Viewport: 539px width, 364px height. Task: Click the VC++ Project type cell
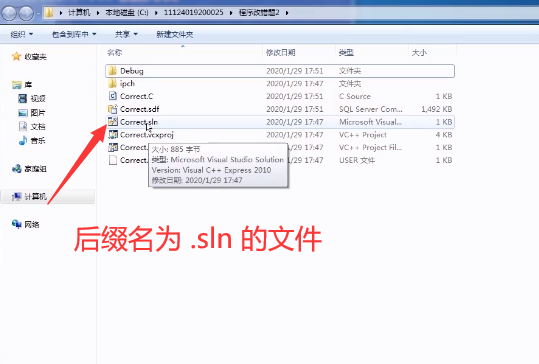pyautogui.click(x=363, y=135)
